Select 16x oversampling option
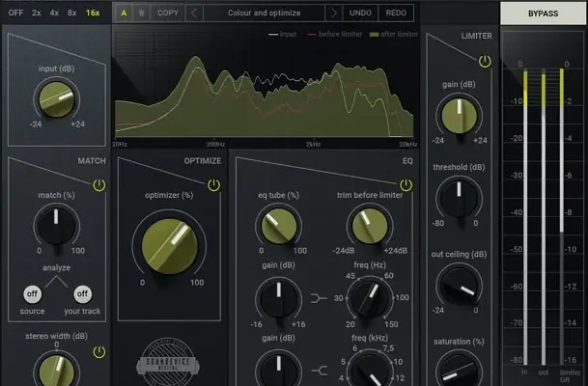Image resolution: width=588 pixels, height=386 pixels. [92, 13]
